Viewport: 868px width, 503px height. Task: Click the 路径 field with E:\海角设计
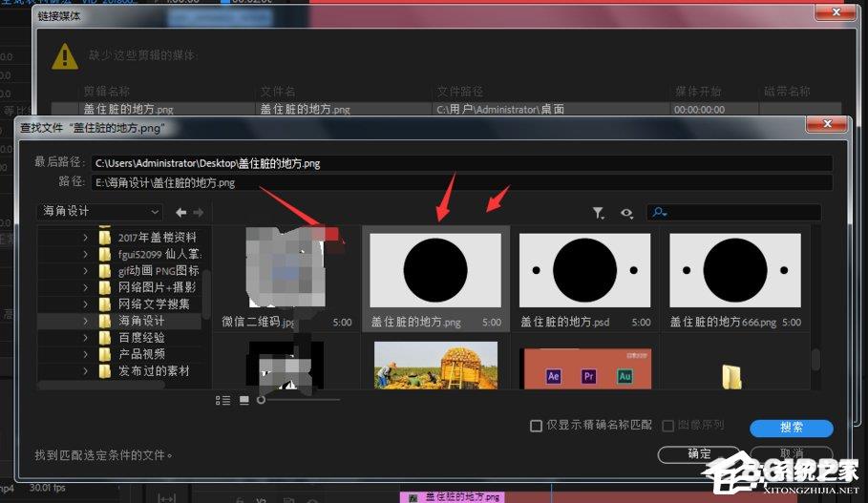461,182
